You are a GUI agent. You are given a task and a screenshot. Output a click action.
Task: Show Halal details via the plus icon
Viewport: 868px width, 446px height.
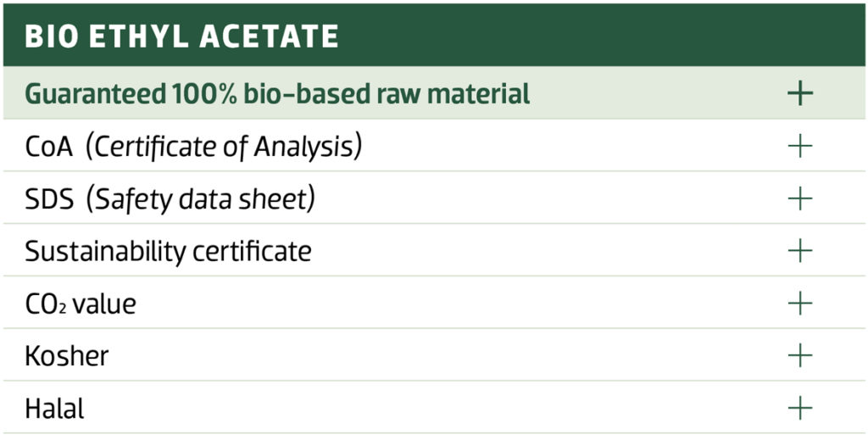799,408
